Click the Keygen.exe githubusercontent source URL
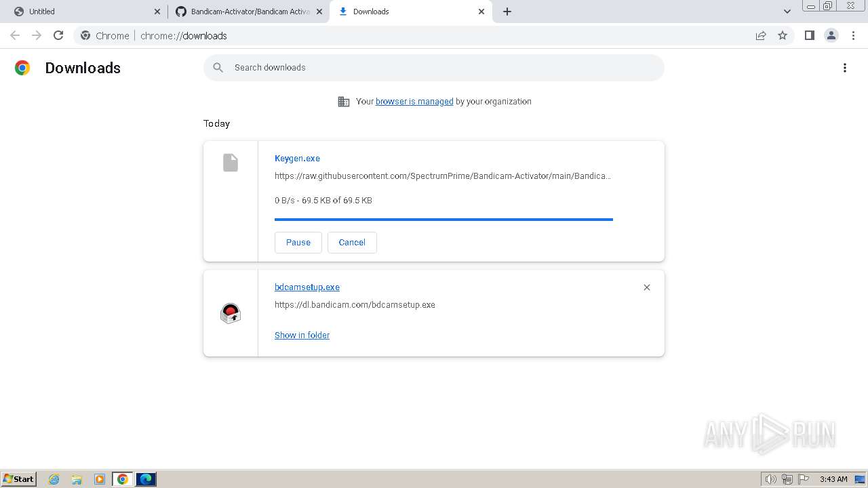Viewport: 868px width, 488px height. tap(443, 176)
